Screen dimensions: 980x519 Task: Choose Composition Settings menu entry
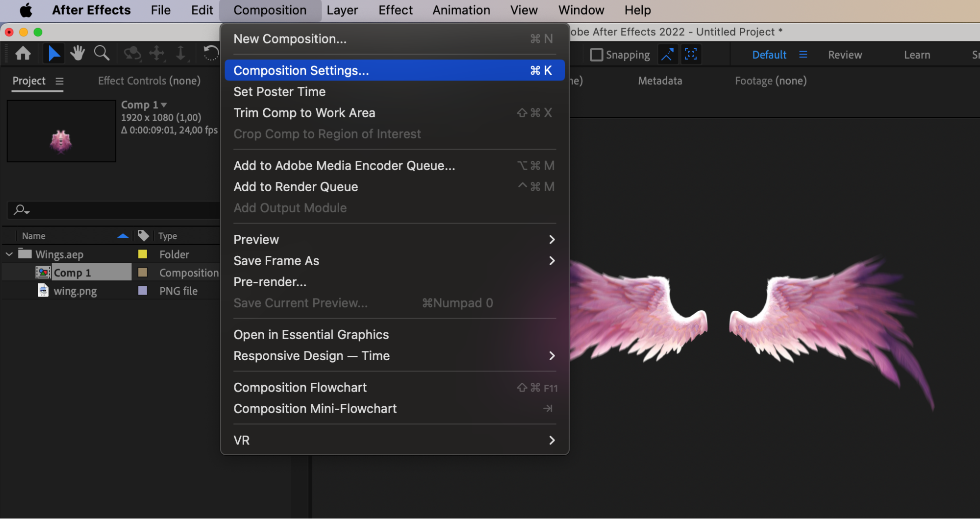click(x=395, y=71)
